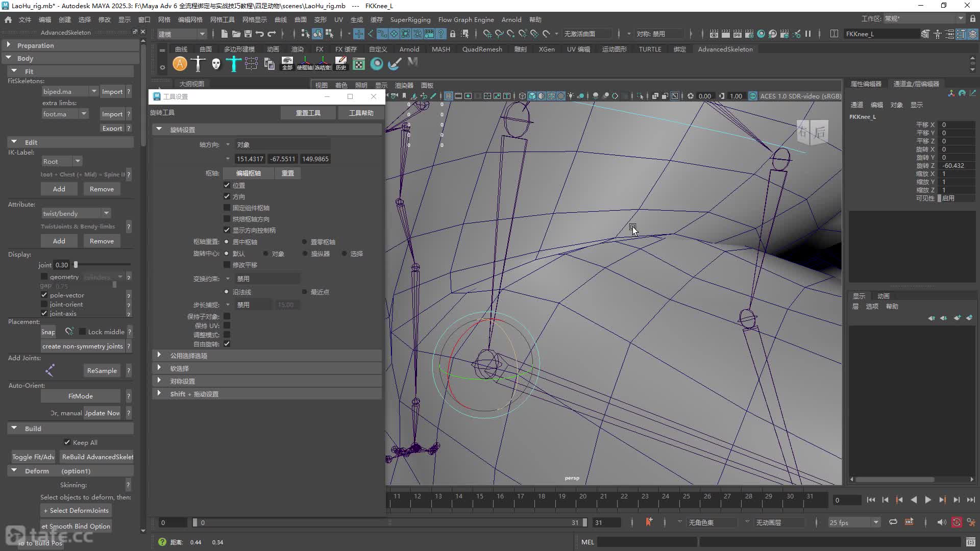Click the play forward button
The width and height of the screenshot is (980, 551).
point(928,500)
